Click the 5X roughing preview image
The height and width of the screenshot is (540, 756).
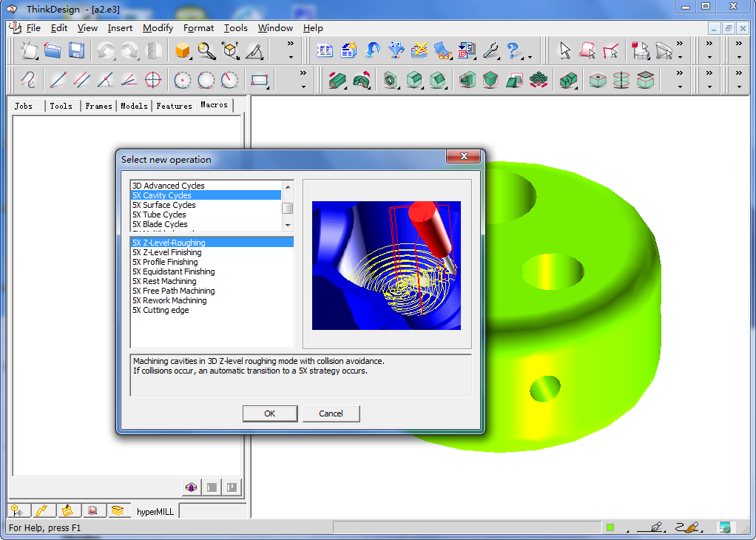coord(386,265)
